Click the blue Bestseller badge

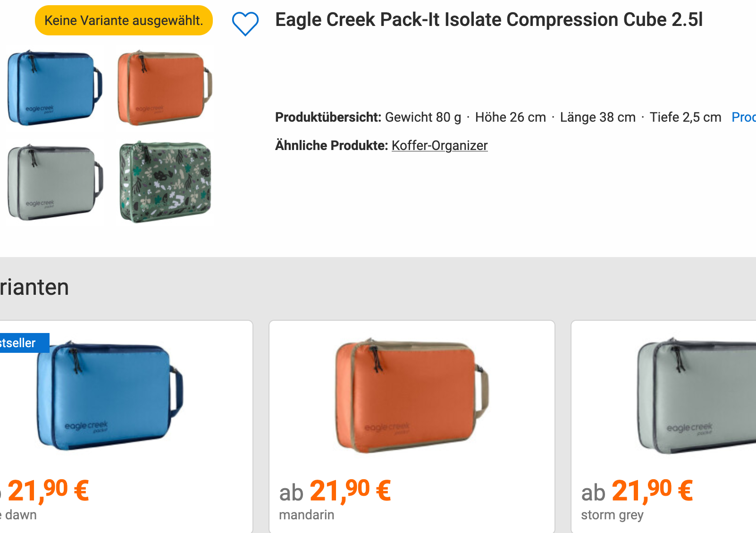tap(21, 343)
